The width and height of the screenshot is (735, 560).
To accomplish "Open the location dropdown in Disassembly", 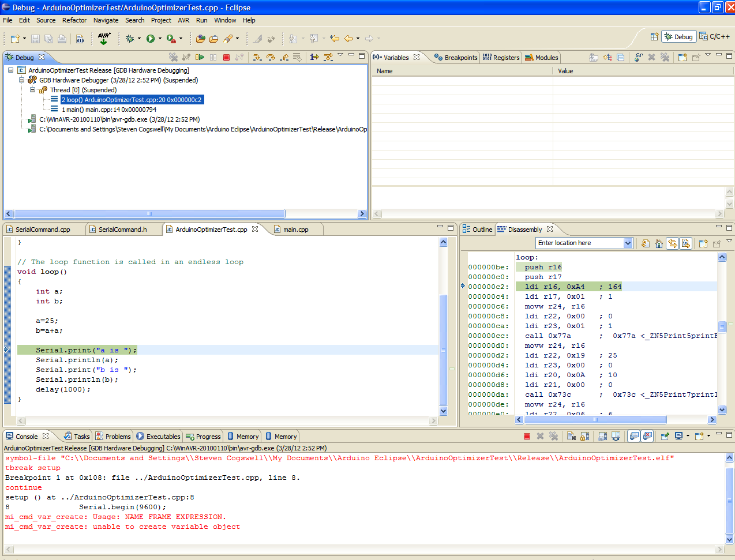I will [628, 243].
